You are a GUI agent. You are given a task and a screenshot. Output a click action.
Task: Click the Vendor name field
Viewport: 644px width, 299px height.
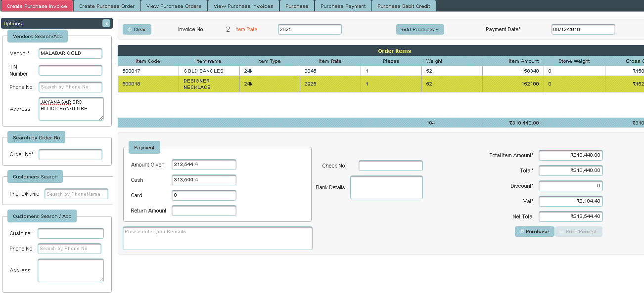coord(70,53)
